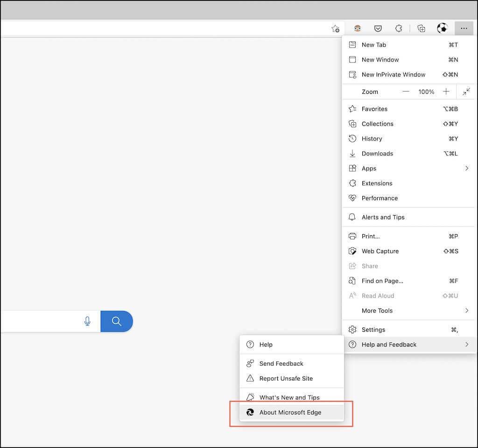Open Downloads from the menu
Image resolution: width=478 pixels, height=448 pixels.
pos(408,154)
